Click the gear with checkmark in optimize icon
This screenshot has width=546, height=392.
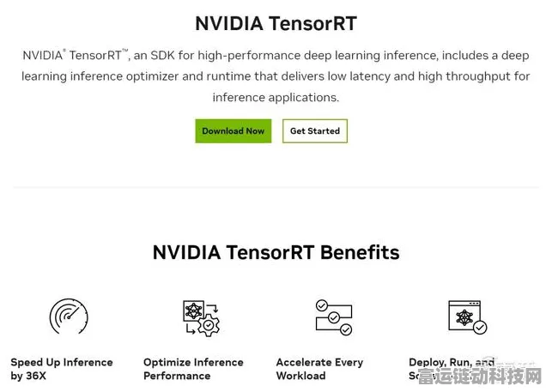(209, 325)
